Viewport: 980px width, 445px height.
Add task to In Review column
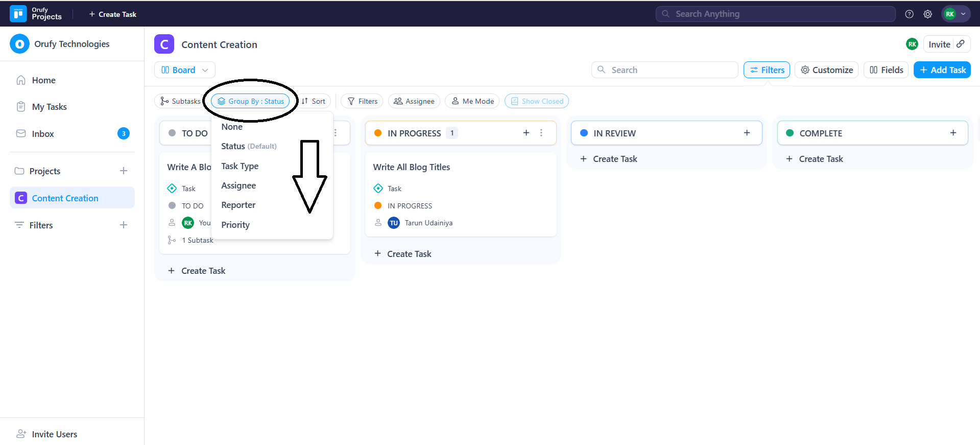click(747, 133)
